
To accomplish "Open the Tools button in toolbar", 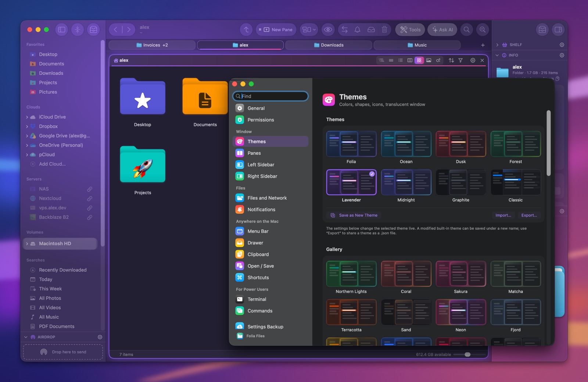I will pyautogui.click(x=410, y=30).
